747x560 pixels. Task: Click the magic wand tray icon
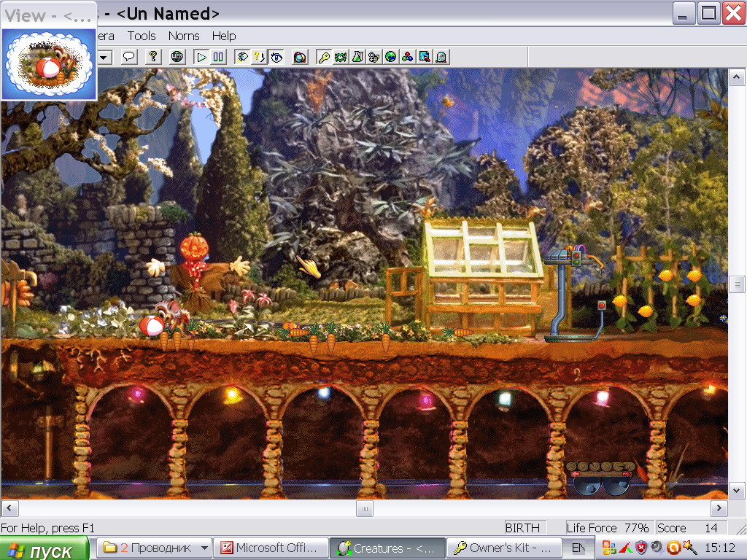tap(689, 548)
